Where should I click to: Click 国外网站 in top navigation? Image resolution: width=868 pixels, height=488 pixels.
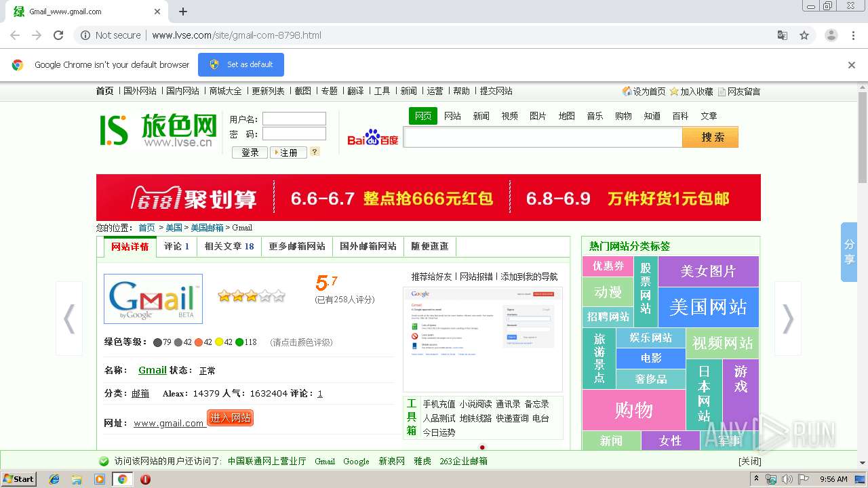(x=140, y=91)
